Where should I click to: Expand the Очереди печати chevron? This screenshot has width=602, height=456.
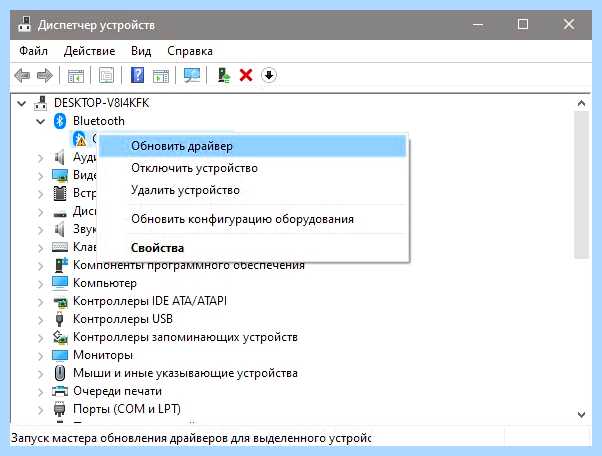(x=41, y=392)
